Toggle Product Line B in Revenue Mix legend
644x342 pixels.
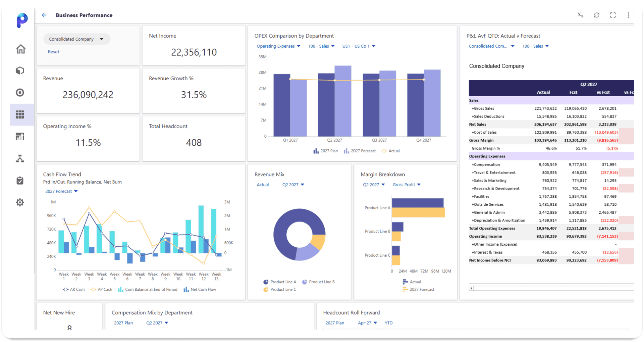(x=318, y=282)
